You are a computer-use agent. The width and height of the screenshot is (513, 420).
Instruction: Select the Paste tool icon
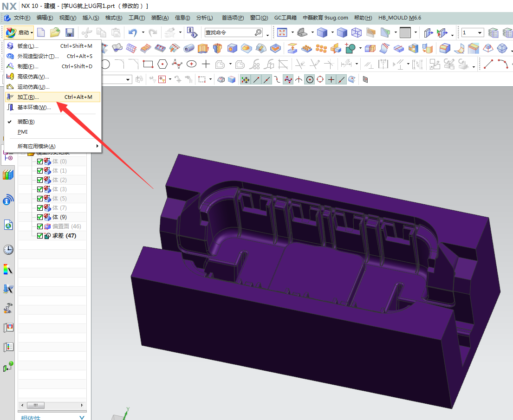pos(116,32)
